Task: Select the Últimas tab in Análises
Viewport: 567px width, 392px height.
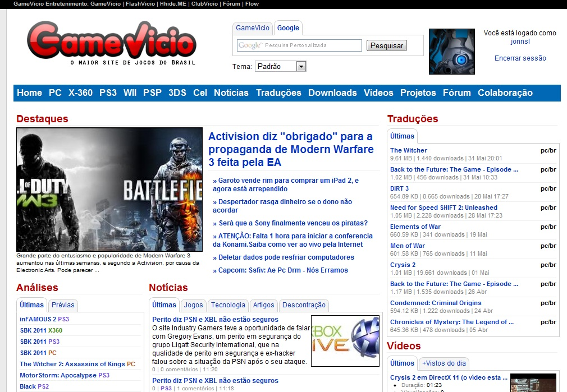Action: 31,305
